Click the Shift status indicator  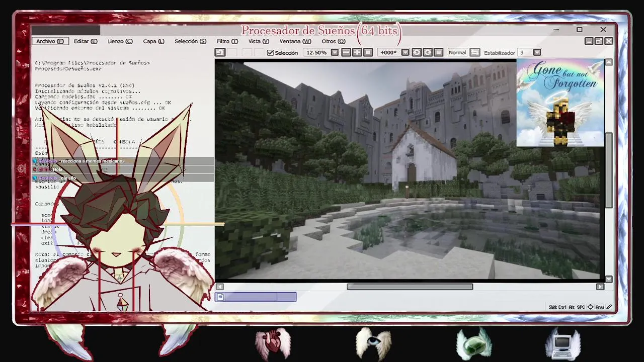(x=553, y=307)
